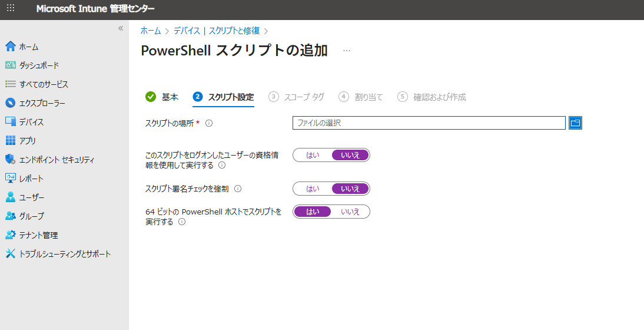Viewport: 644px width, 330px height.
Task: Select the スクリプト設定 step tab
Action: (224, 97)
